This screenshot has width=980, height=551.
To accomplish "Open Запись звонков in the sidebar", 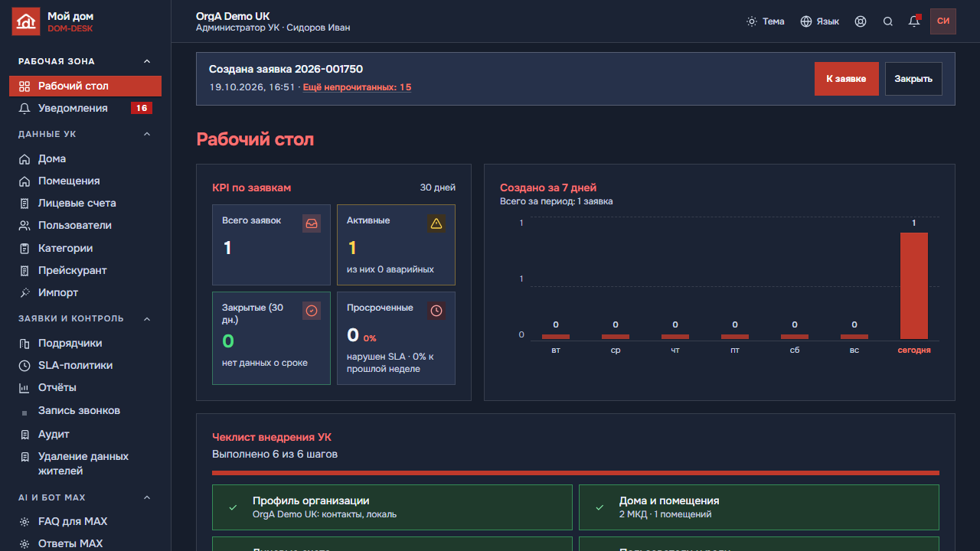I will [x=85, y=411].
